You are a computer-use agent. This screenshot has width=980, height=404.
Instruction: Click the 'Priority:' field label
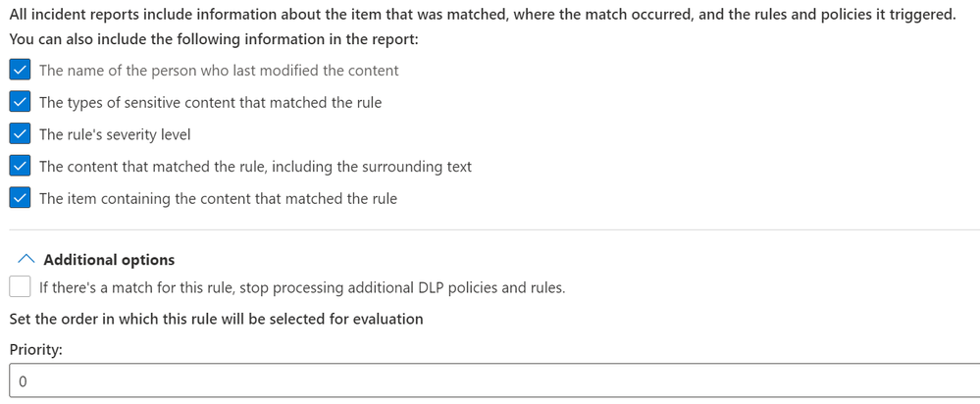tap(36, 350)
